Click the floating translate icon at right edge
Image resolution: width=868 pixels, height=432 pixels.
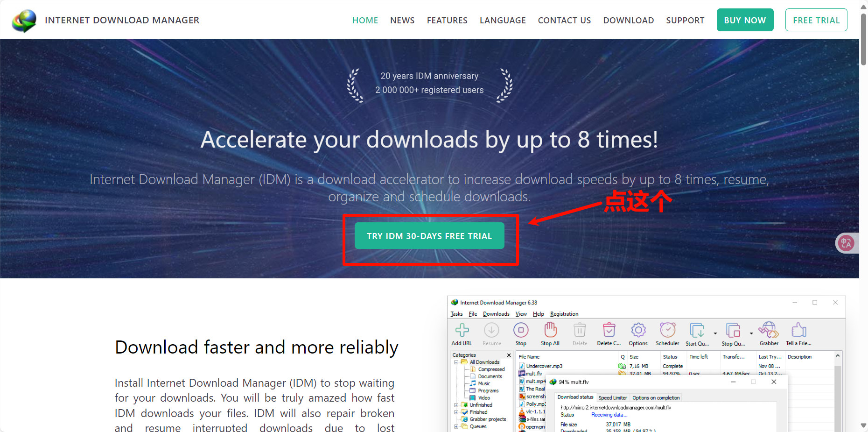coord(846,243)
